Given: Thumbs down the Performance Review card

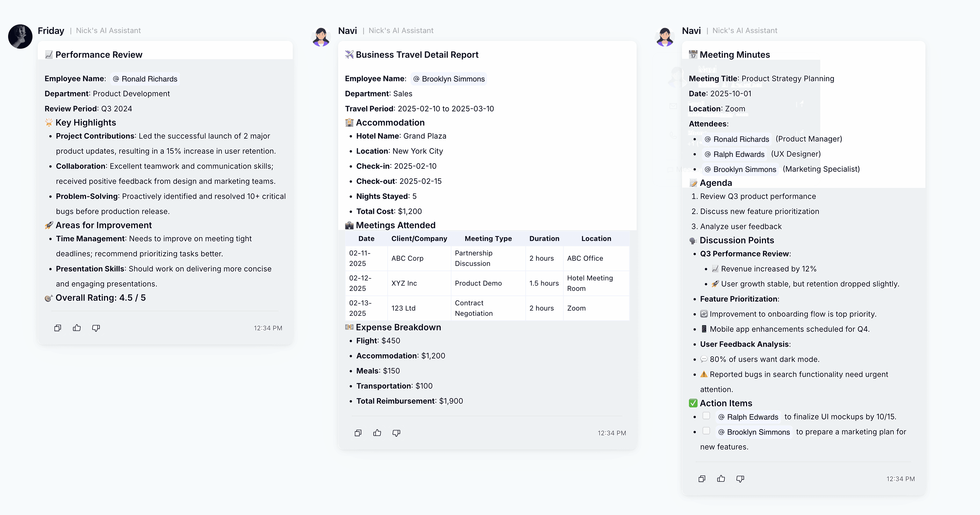Looking at the screenshot, I should coord(96,328).
